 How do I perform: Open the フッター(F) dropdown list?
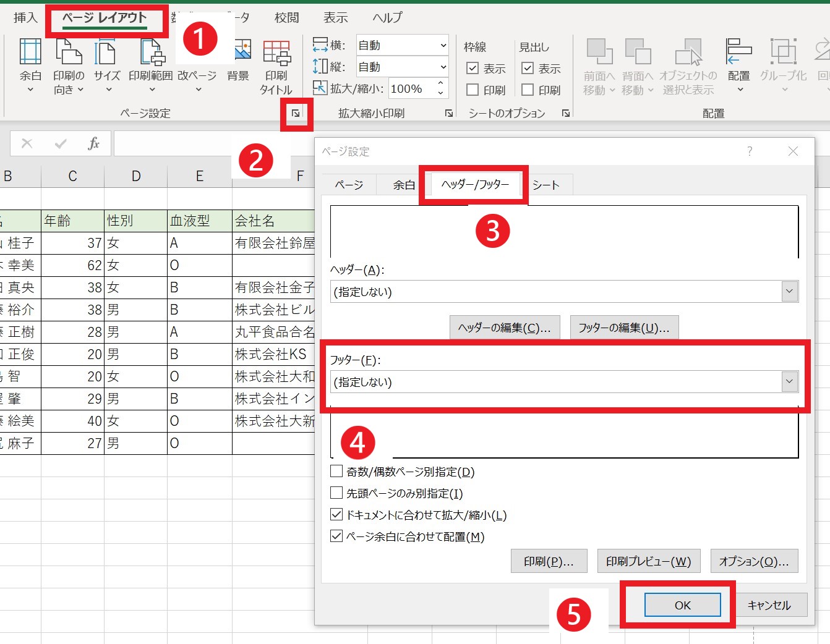click(789, 381)
